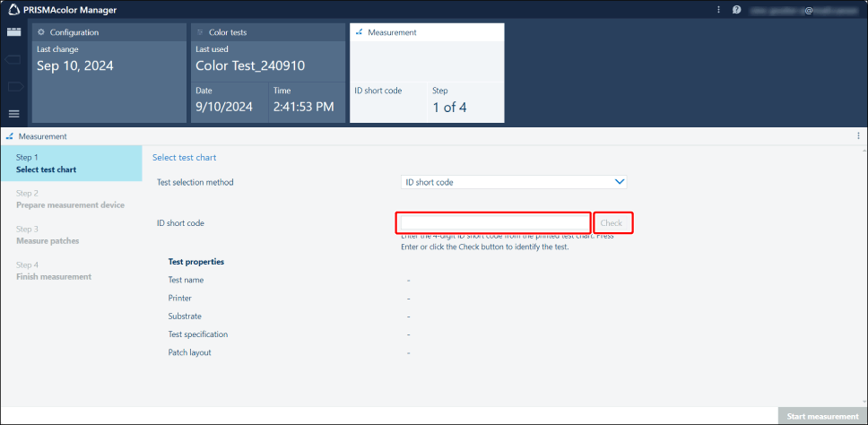
Task: Open Measurement panel three-dot options menu
Action: (858, 136)
